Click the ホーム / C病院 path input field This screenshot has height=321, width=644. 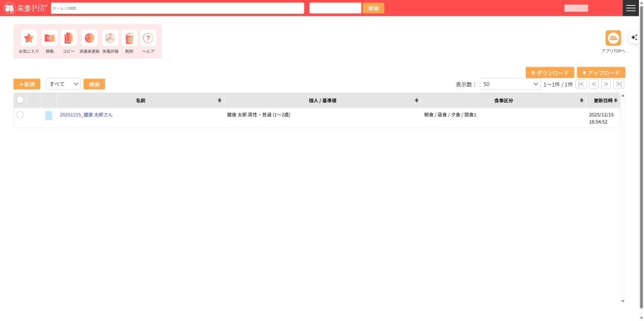tap(177, 8)
